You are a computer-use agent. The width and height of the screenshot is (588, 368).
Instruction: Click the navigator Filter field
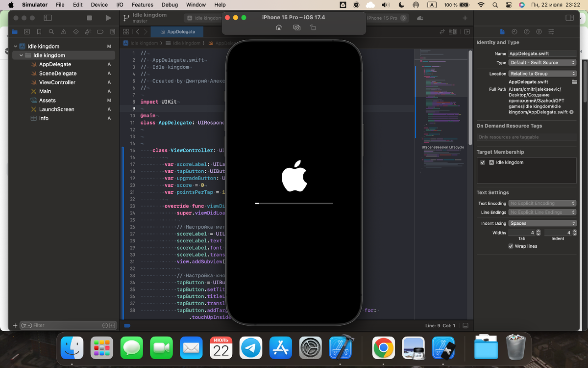[x=69, y=325]
